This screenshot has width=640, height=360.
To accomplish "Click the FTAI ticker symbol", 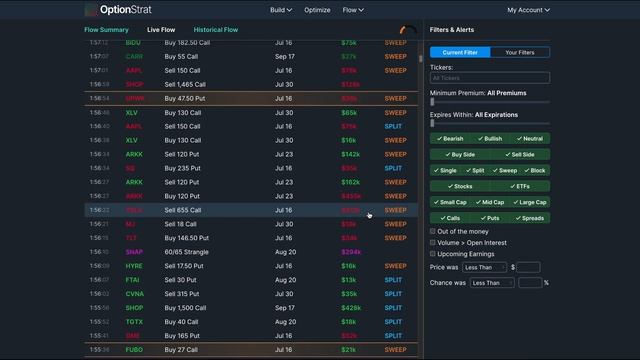I will (132, 280).
